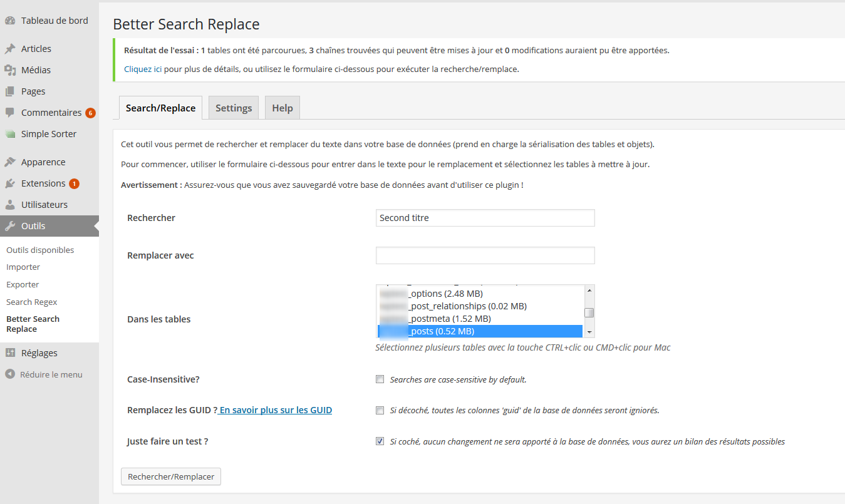Open the En savoir plus sur les GUID link

(276, 410)
